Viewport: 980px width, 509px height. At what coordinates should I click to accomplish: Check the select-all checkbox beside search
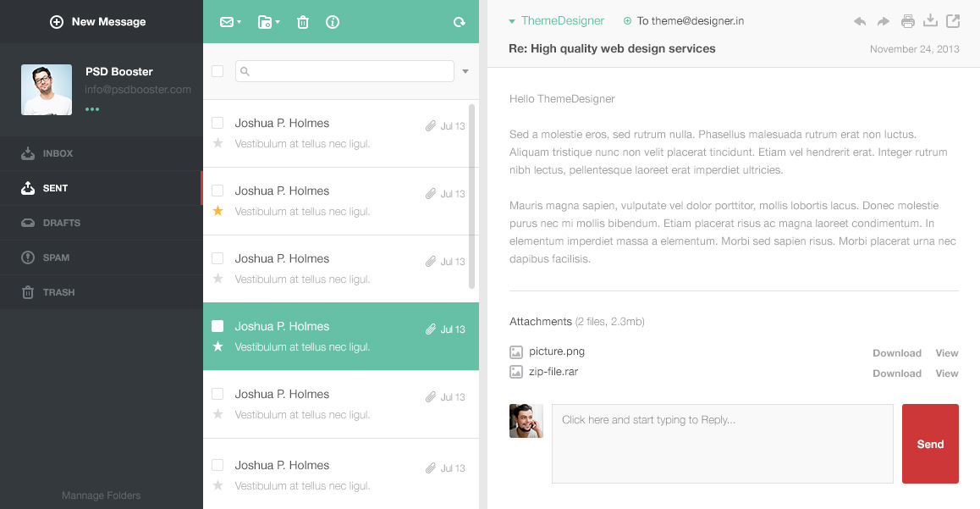pos(217,71)
